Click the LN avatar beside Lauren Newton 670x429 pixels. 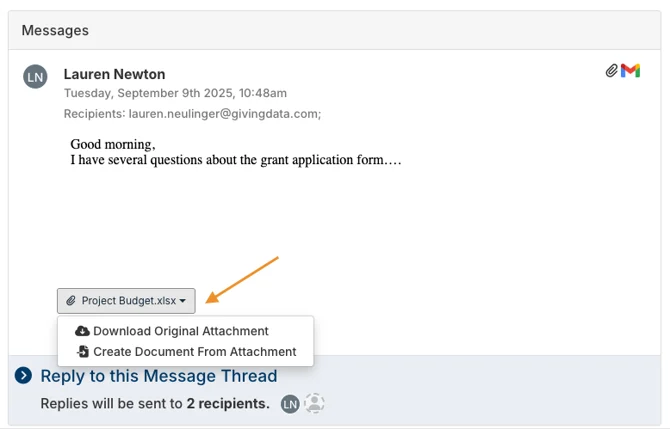[x=35, y=77]
